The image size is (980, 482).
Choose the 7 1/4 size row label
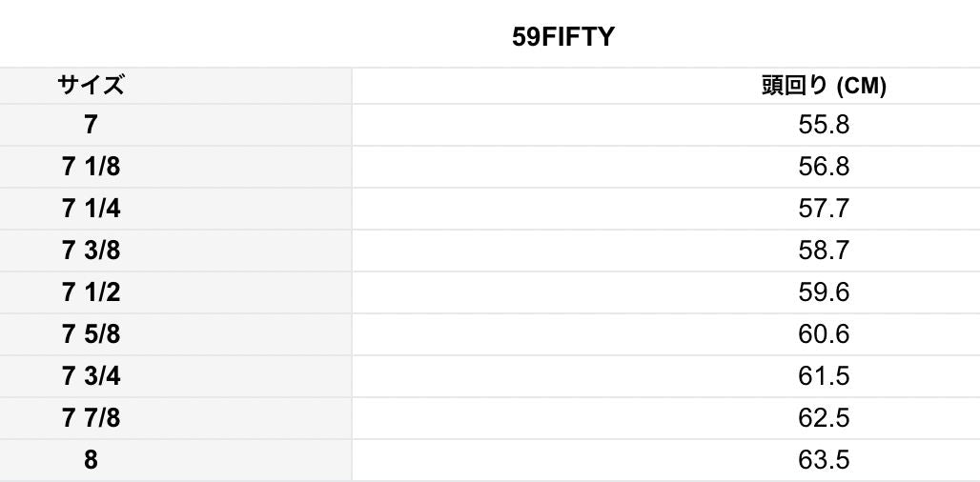tap(91, 209)
